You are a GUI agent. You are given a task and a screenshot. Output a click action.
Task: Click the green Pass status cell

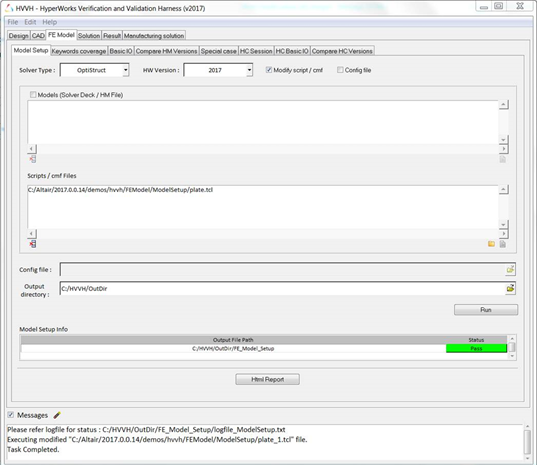click(476, 349)
